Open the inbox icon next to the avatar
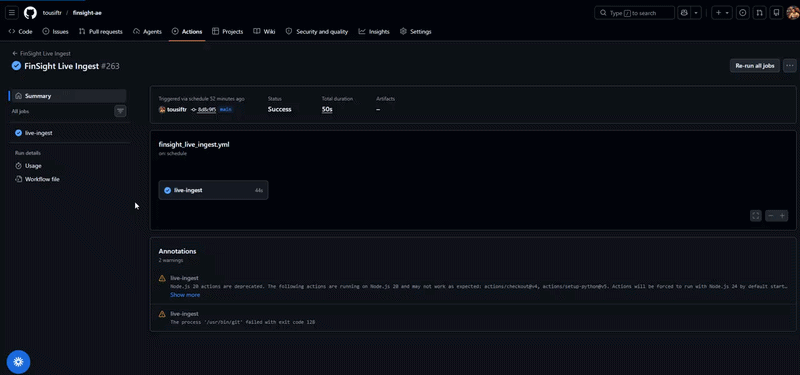Viewport: 800px width, 375px height. pyautogui.click(x=776, y=13)
